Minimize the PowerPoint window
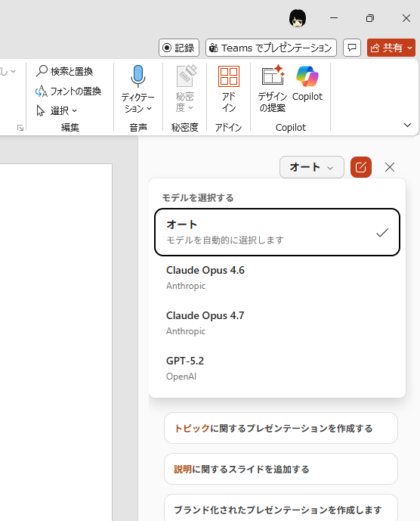This screenshot has width=420, height=521. click(x=334, y=18)
